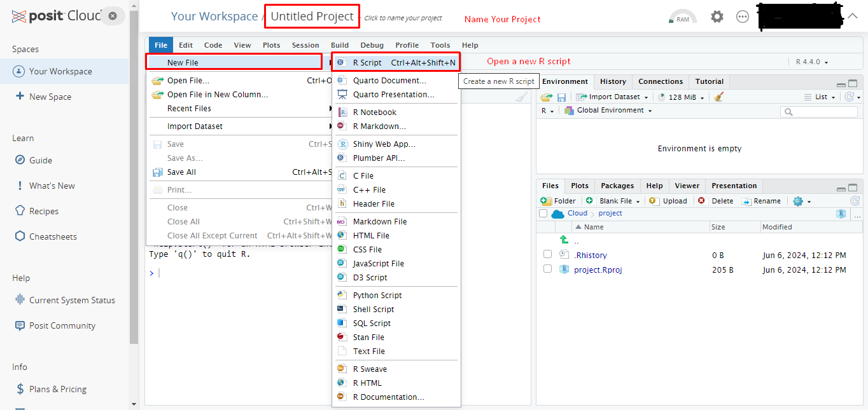Switch to the History tab
This screenshot has height=410, width=868.
[613, 81]
